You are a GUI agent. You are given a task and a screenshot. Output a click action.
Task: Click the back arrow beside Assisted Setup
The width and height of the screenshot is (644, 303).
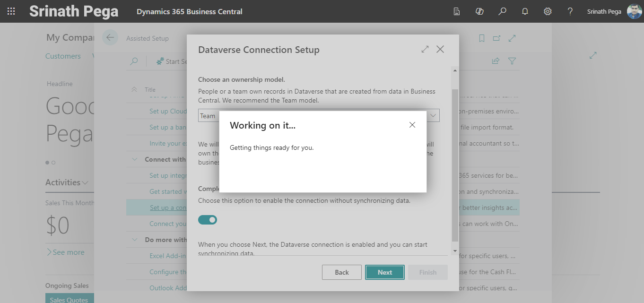pos(110,38)
